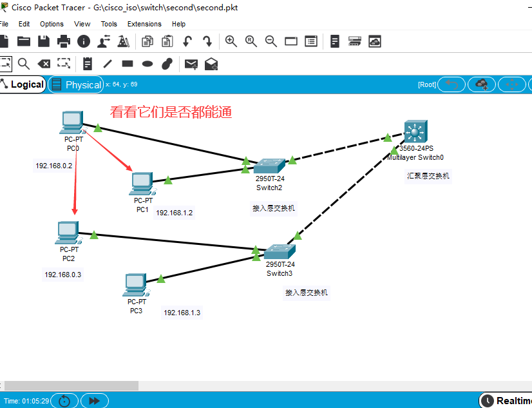Open the View Command Log icon
The height and width of the screenshot is (408, 532).
335,41
